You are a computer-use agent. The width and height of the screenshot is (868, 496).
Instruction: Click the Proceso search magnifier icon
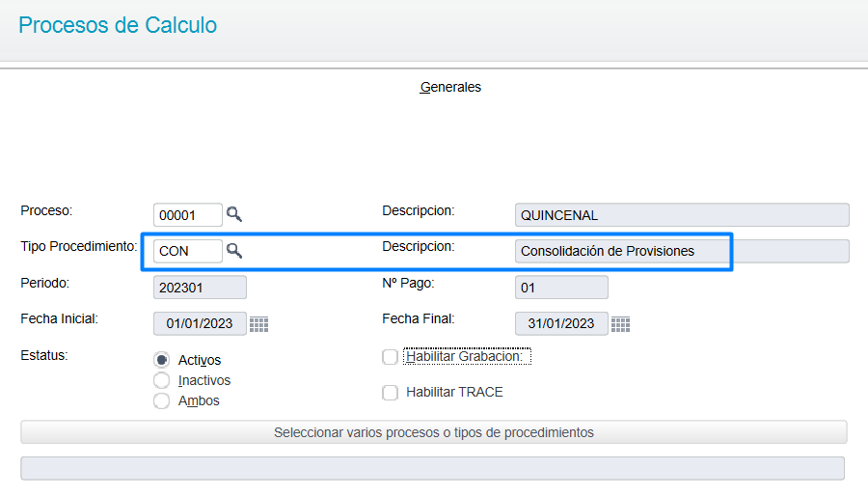[234, 214]
